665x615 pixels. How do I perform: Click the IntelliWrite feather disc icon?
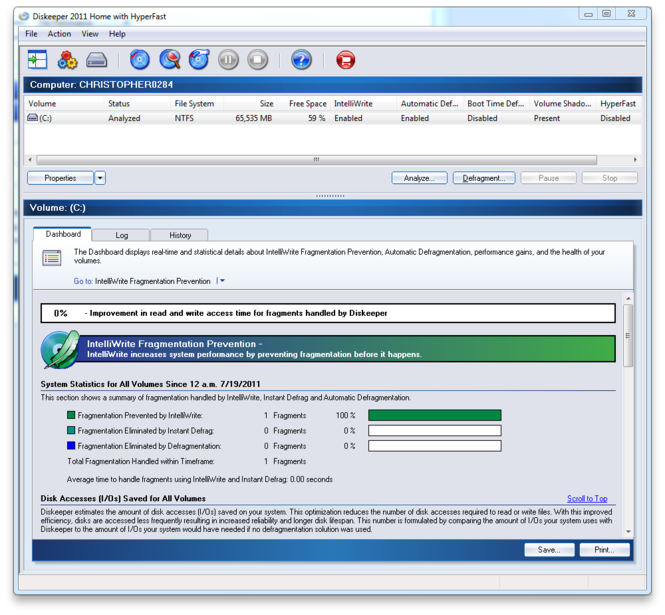click(60, 349)
